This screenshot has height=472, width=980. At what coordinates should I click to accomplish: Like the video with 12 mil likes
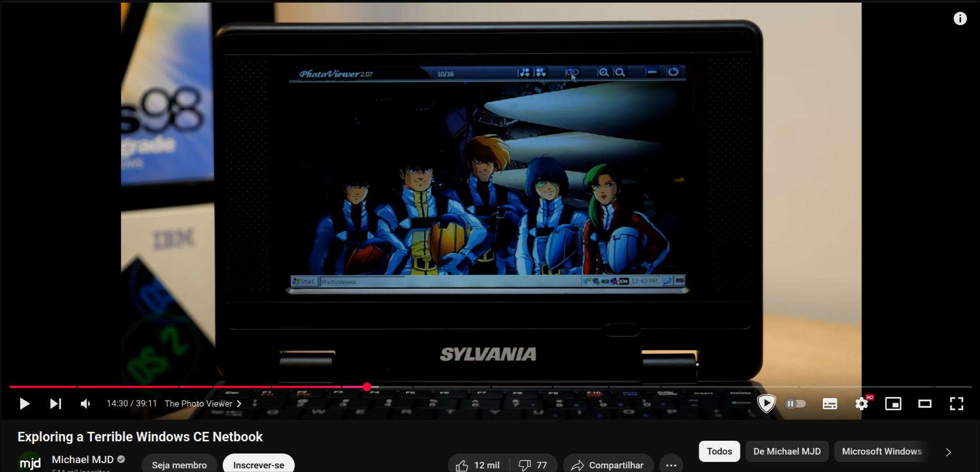point(479,465)
